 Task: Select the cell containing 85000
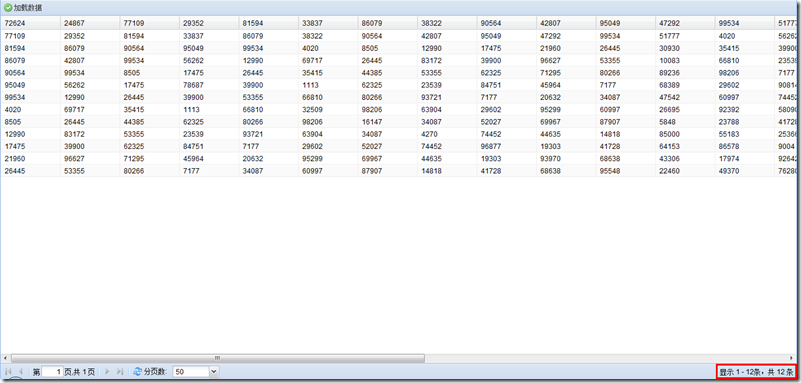pos(686,134)
